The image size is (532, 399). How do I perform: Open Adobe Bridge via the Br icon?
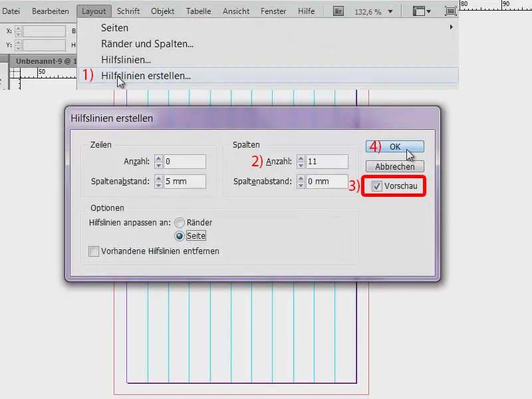pyautogui.click(x=338, y=11)
